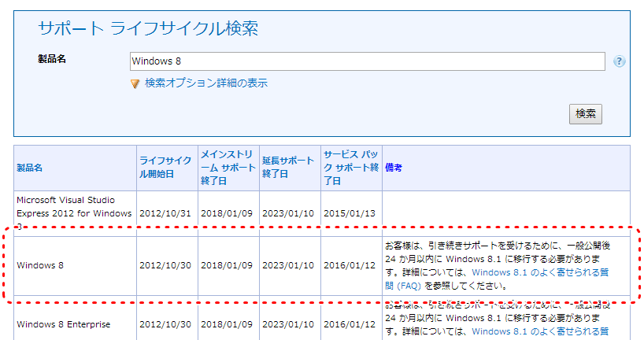
Task: Click the date 2015/01/13 cell
Action: click(350, 213)
